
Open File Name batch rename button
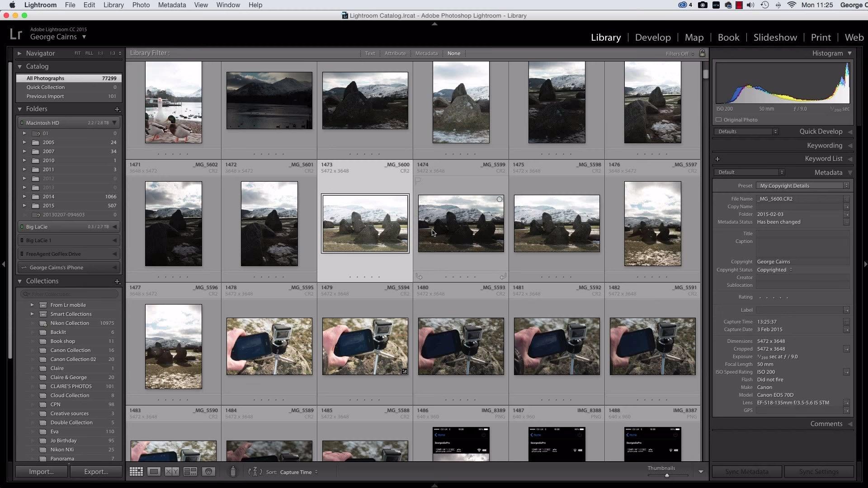(x=846, y=199)
